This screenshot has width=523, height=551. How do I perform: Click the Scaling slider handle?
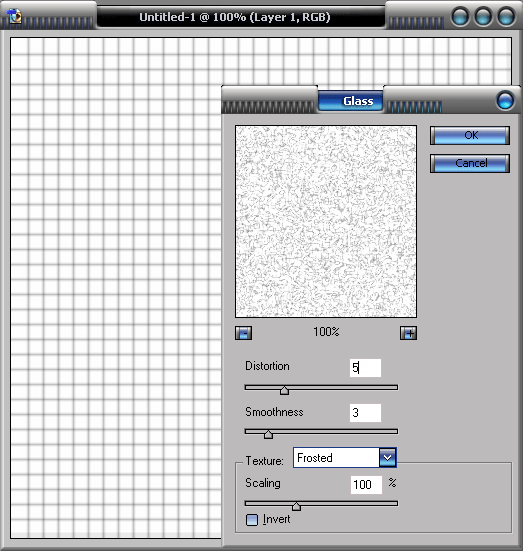pos(296,506)
